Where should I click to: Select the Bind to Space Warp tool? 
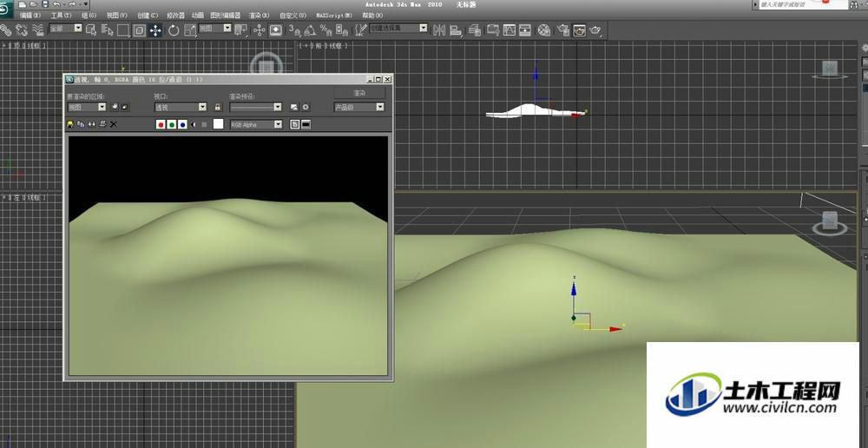37,30
